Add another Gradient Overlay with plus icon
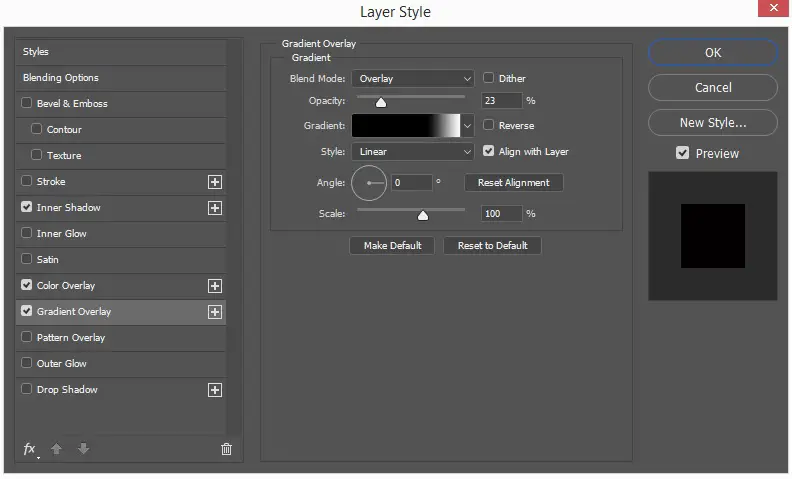Screen dimensions: 792x479 click(215, 312)
